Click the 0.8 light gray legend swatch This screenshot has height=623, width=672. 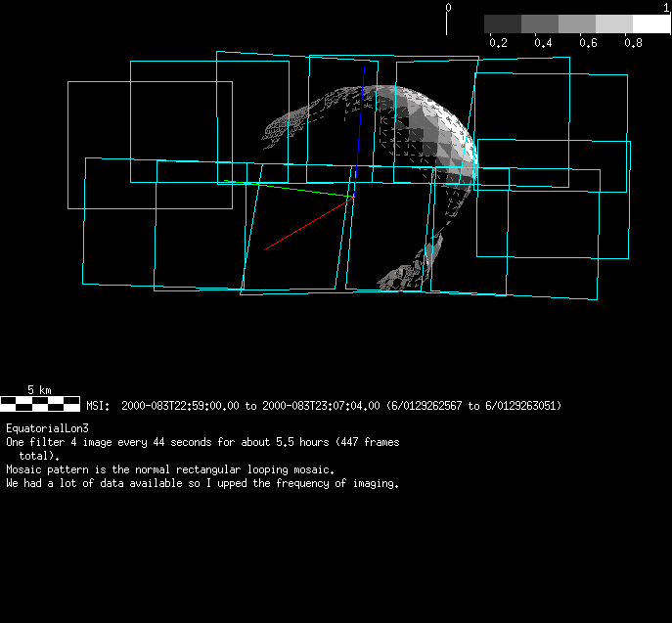click(614, 24)
